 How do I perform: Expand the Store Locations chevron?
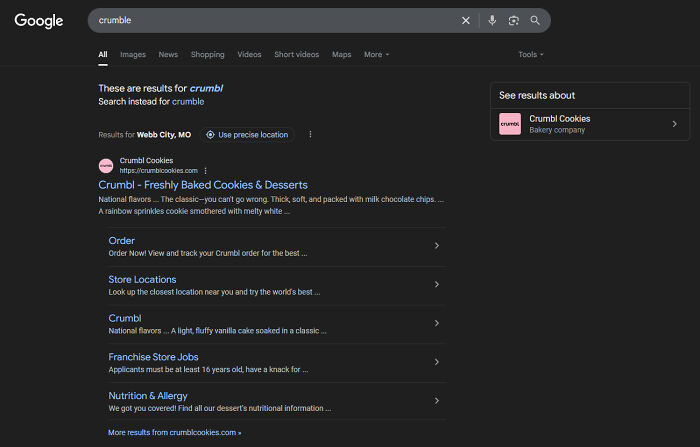click(437, 284)
